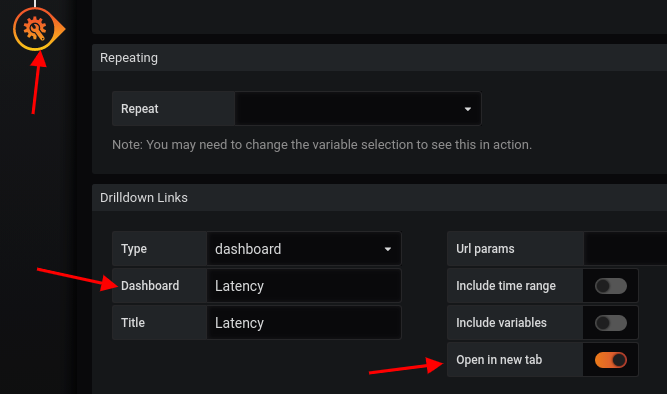Click the Repeat field label
Image resolution: width=667 pixels, height=394 pixels.
140,109
